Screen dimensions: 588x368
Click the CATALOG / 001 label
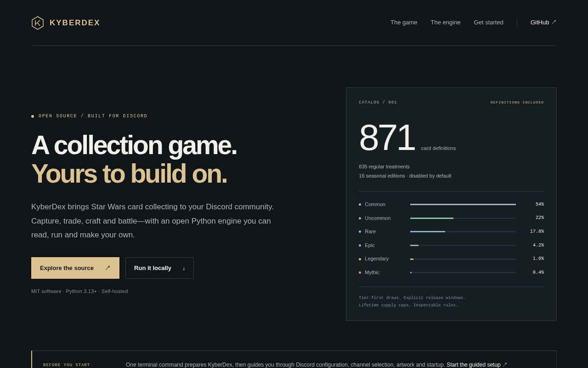[378, 103]
